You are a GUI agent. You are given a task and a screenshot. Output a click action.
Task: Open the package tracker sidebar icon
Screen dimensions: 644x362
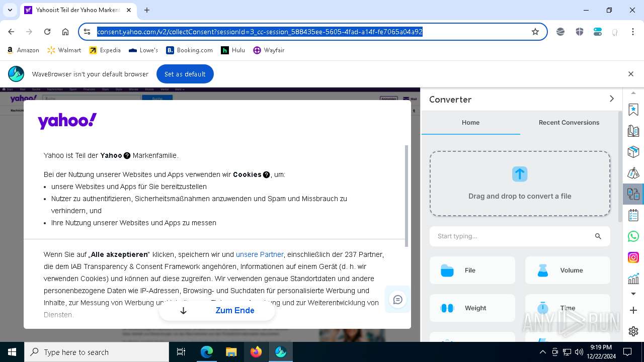click(x=633, y=151)
